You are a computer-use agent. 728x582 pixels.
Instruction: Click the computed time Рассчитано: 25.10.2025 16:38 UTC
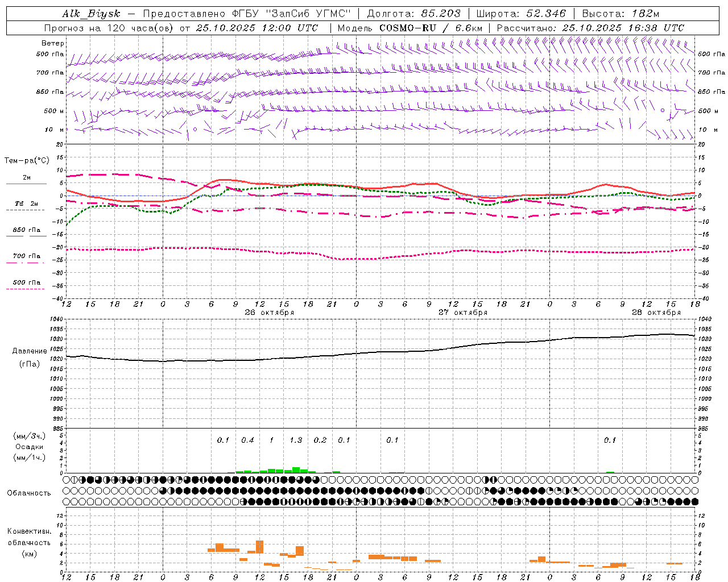coord(590,28)
